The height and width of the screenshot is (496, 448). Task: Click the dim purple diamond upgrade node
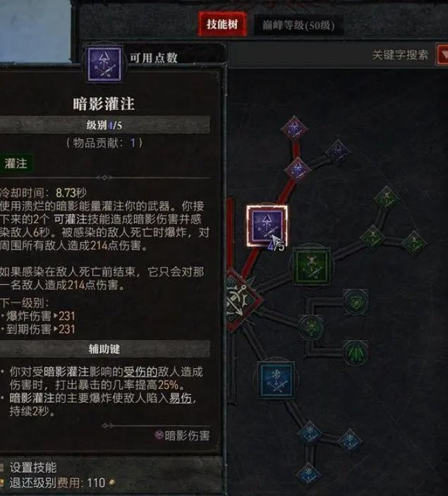337,152
